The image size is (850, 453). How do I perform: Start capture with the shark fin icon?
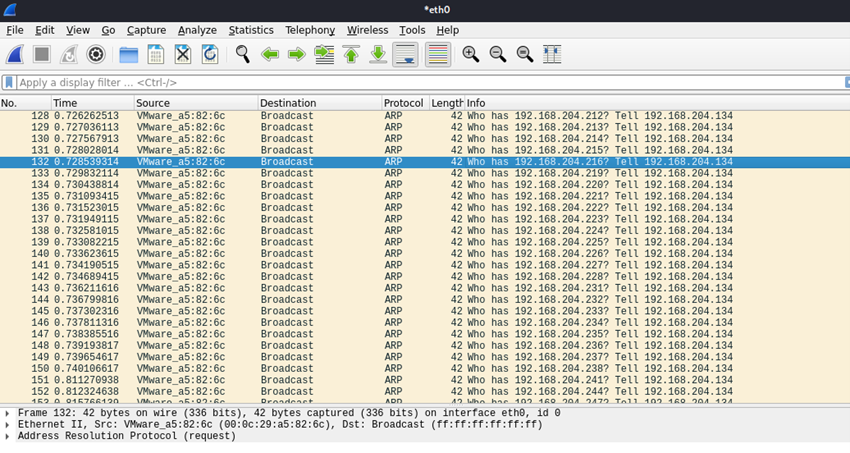[15, 54]
